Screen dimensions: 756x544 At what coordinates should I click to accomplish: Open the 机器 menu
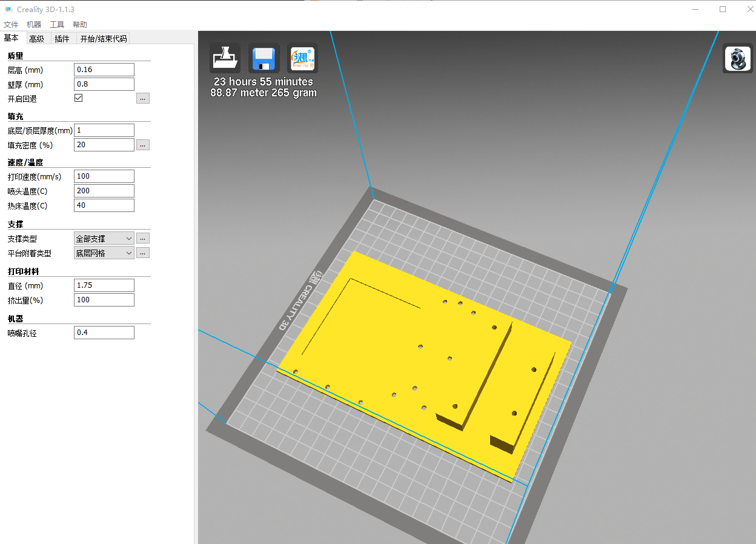(x=34, y=25)
